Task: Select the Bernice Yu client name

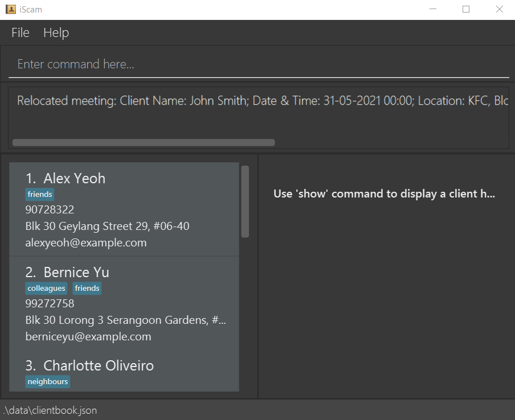Action: [76, 273]
